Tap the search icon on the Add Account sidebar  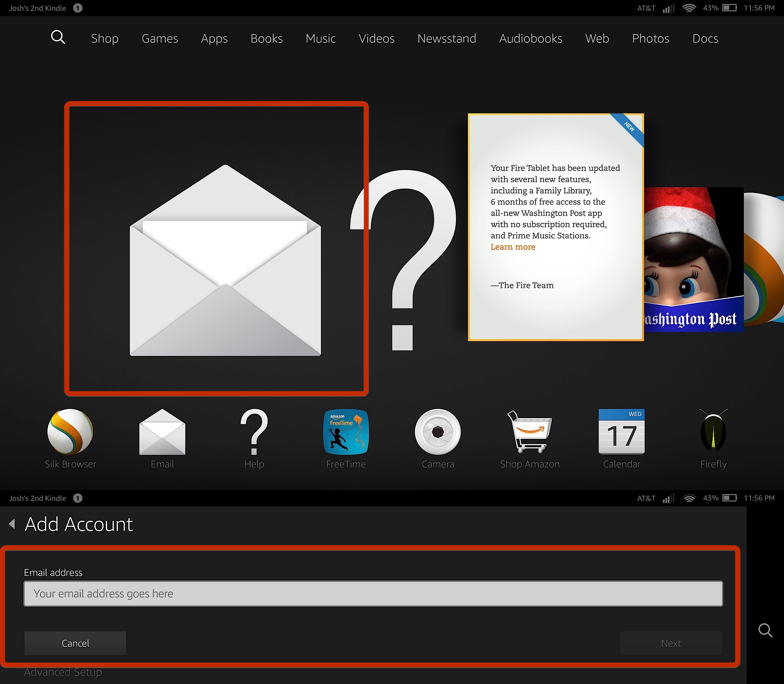click(765, 630)
